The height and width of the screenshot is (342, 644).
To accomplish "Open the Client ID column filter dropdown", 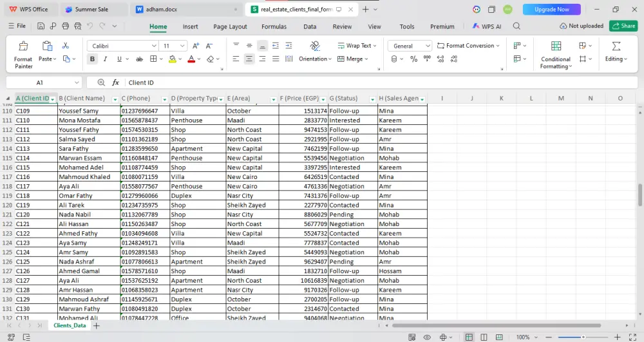I will click(53, 99).
